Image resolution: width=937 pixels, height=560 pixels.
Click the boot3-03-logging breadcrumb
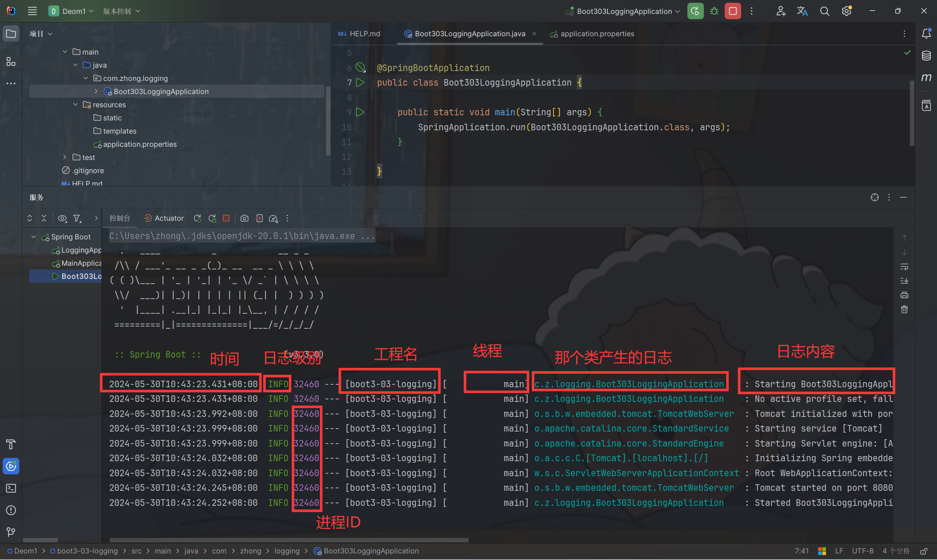(84, 551)
